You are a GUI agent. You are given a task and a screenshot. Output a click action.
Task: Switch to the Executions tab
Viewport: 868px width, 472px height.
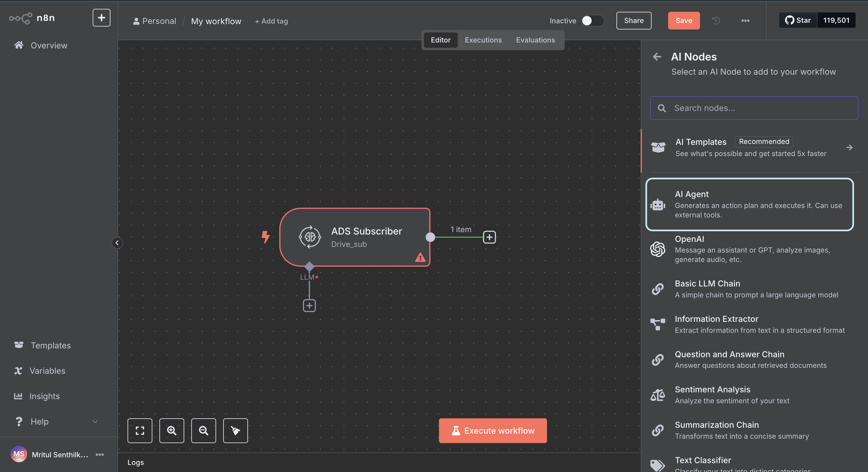483,40
